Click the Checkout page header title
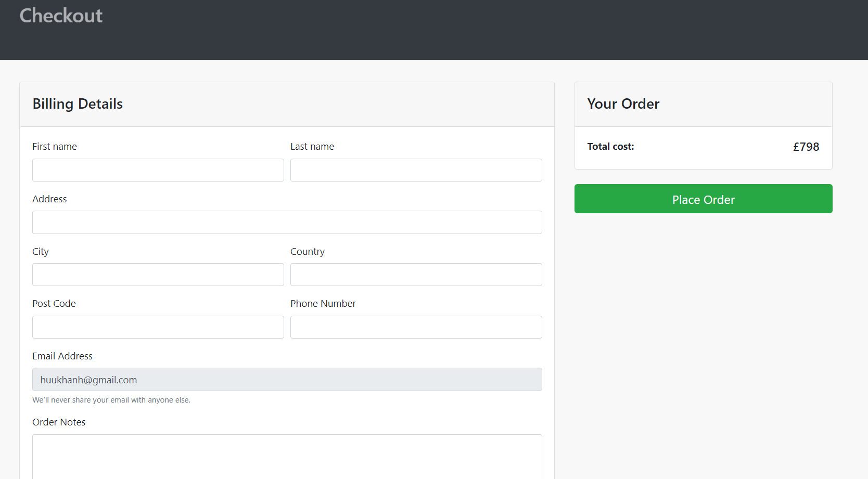Image resolution: width=868 pixels, height=479 pixels. tap(60, 16)
